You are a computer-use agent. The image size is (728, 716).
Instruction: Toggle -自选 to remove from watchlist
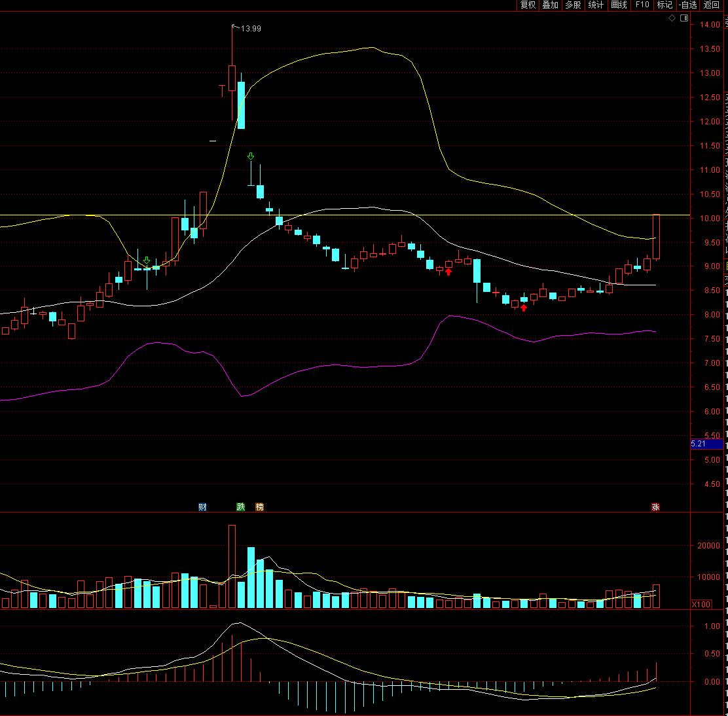tap(687, 5)
